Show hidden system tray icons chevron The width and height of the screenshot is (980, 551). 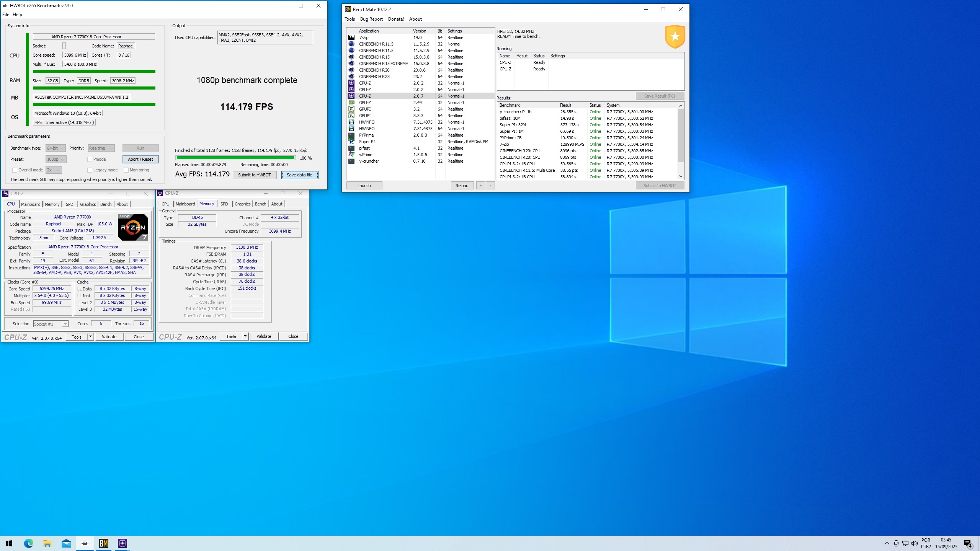coord(887,543)
